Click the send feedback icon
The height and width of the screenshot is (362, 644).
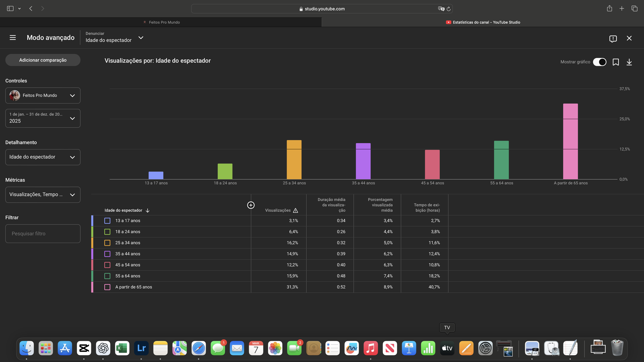pyautogui.click(x=613, y=39)
